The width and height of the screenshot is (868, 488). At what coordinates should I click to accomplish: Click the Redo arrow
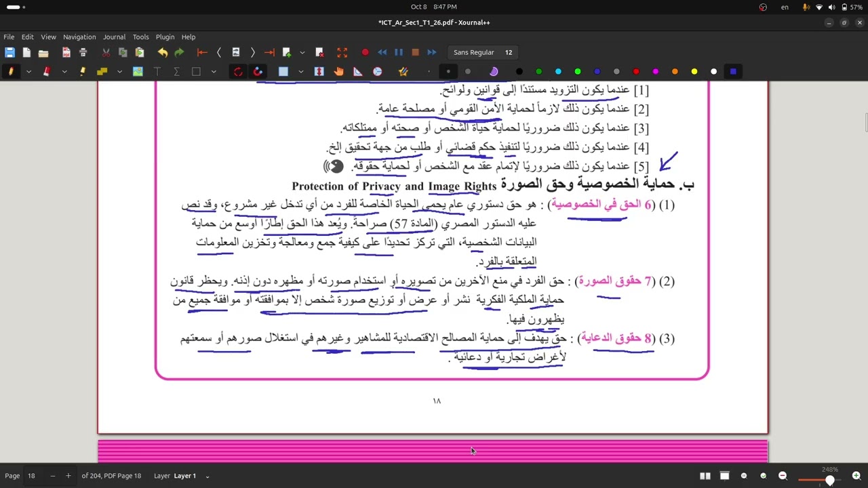click(179, 52)
